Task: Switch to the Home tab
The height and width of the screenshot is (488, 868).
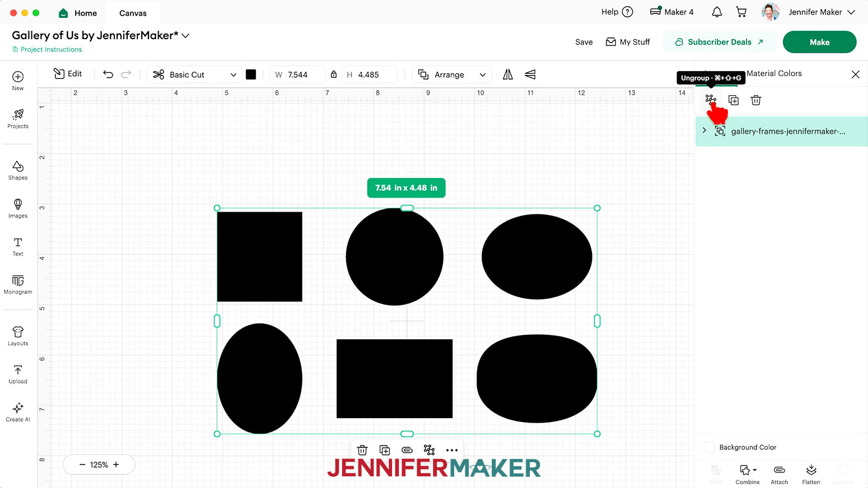Action: [x=78, y=13]
